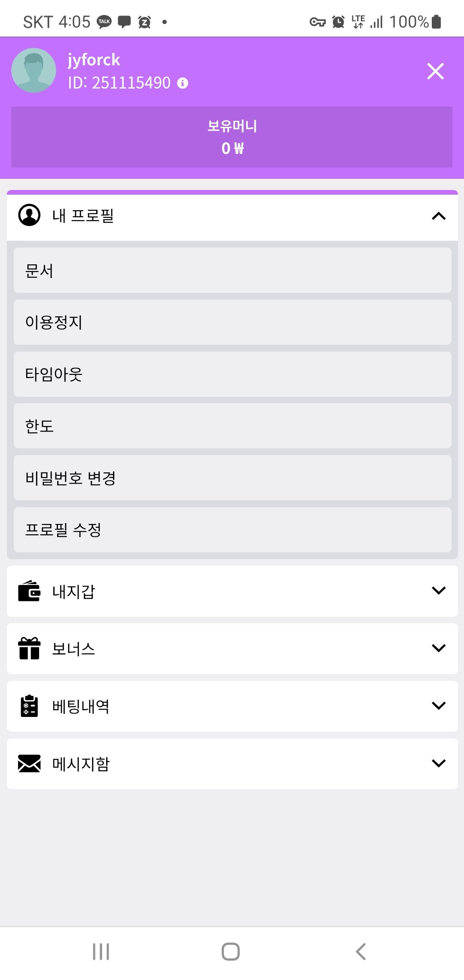Open the 타임아웃 settings entry

[x=232, y=374]
